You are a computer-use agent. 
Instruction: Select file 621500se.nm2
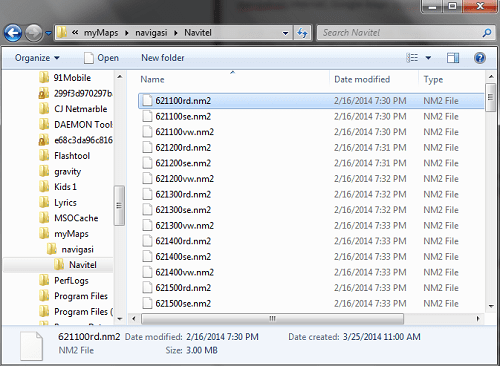coord(311,303)
